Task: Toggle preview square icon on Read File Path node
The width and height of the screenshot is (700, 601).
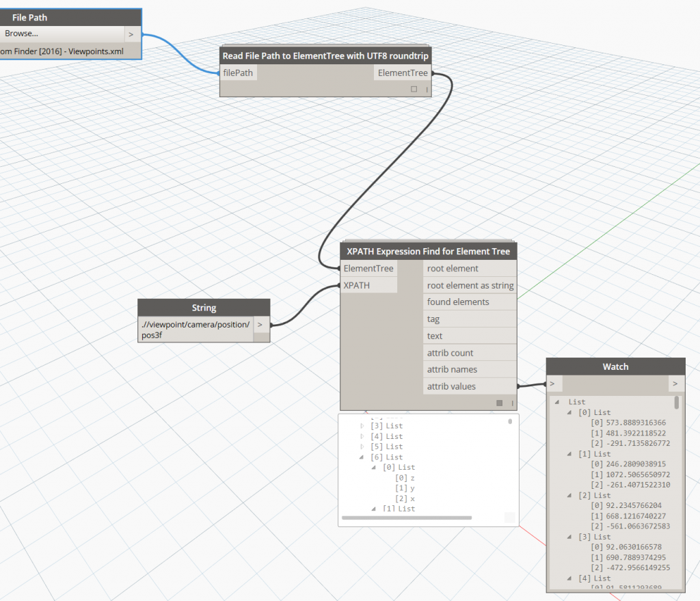Action: (x=414, y=89)
